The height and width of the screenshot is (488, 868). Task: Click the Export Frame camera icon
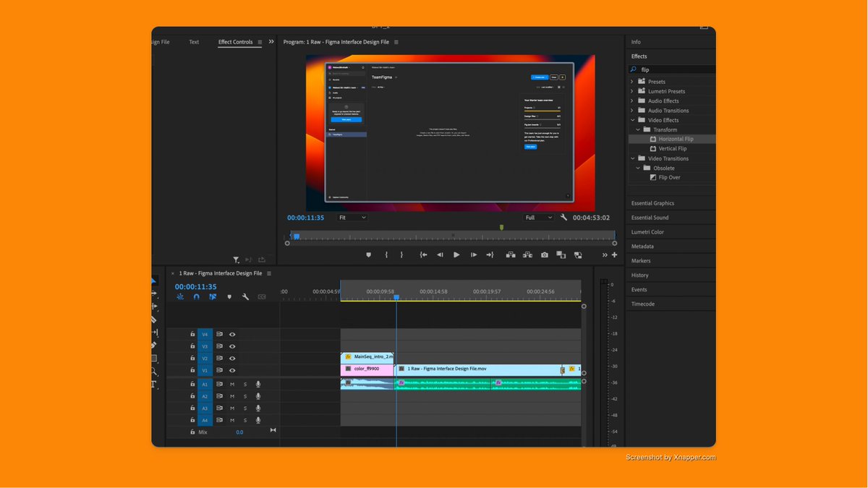pos(545,254)
